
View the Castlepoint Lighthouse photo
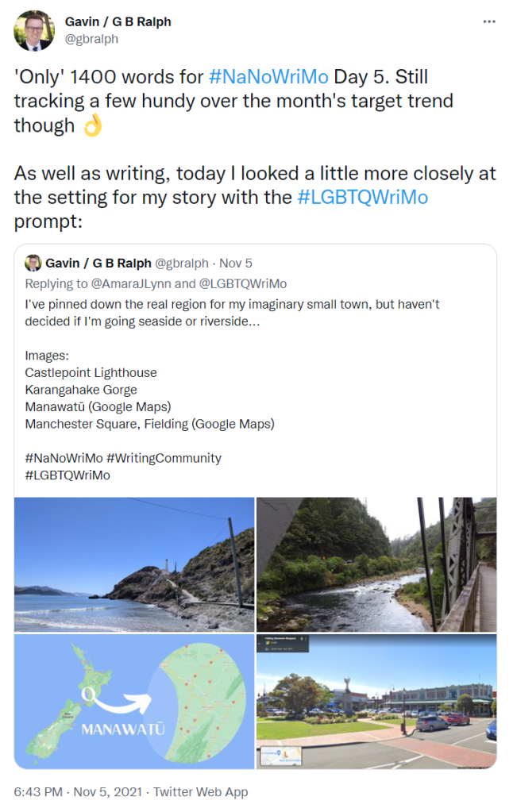coord(133,563)
